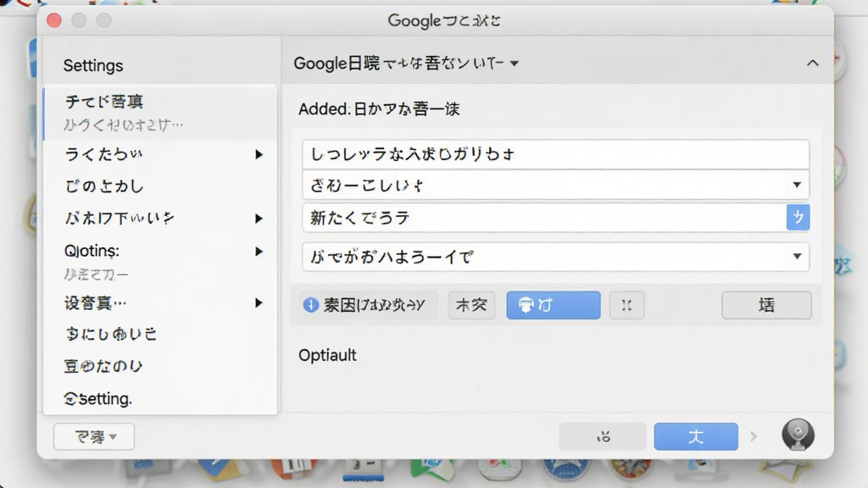Click the small chevron next to 大 button

click(x=754, y=436)
